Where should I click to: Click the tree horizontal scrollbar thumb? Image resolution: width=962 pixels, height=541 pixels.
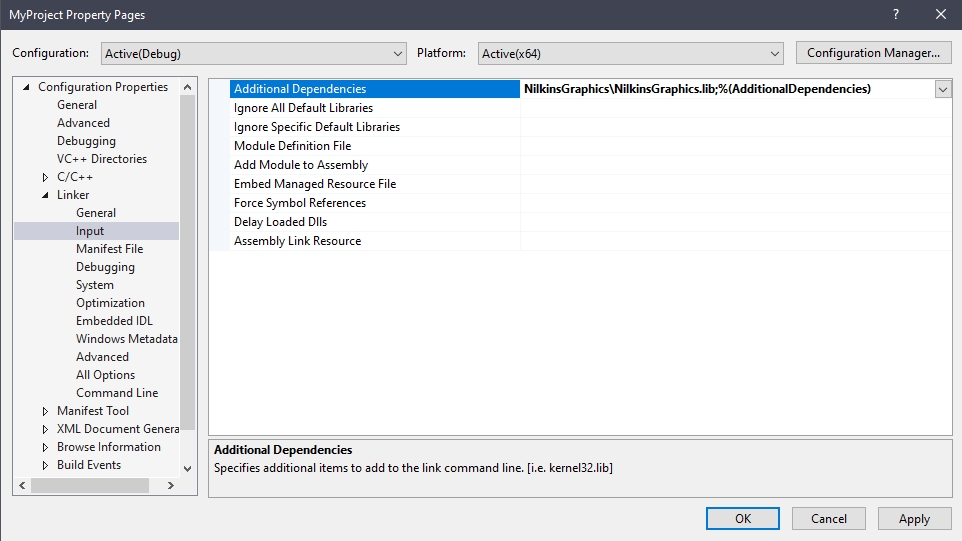pyautogui.click(x=90, y=485)
